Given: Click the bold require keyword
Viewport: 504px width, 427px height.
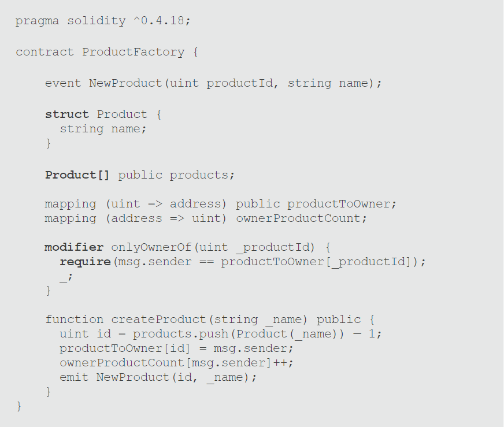Looking at the screenshot, I should tap(85, 262).
